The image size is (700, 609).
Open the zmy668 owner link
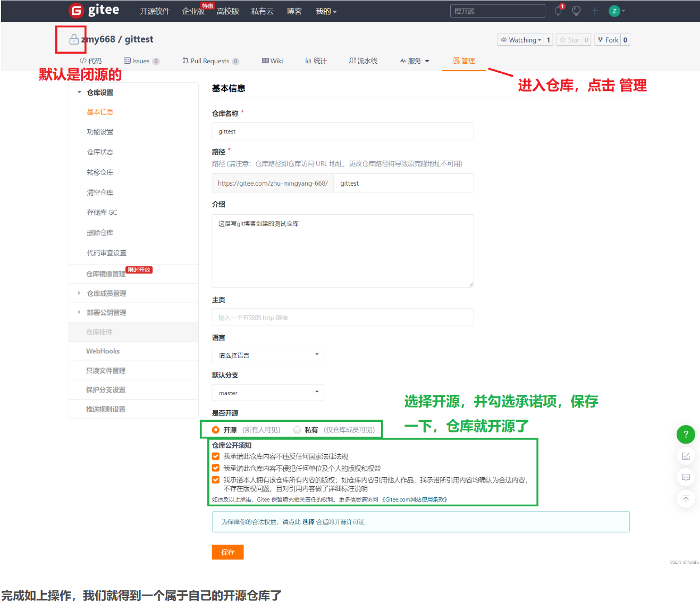[98, 39]
